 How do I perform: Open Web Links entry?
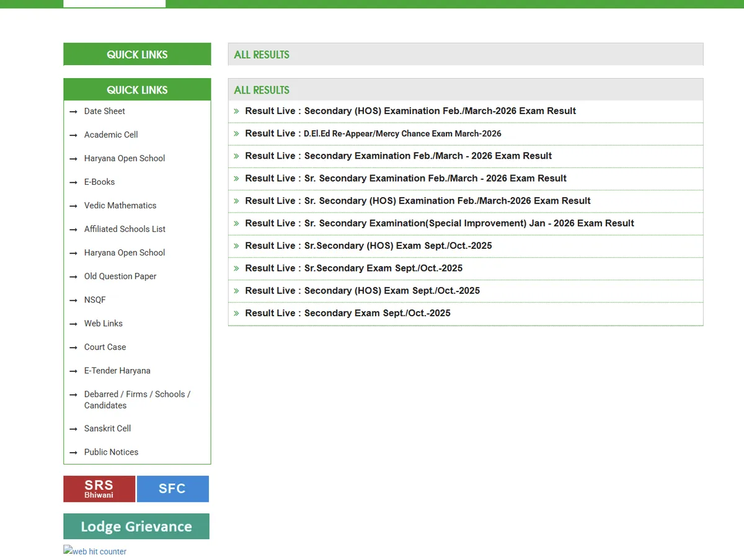(104, 323)
